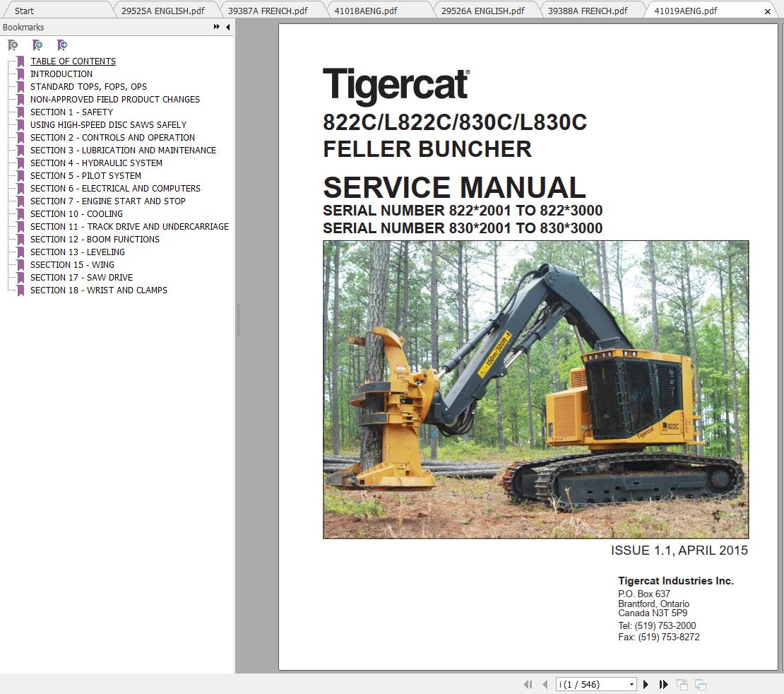Click the delete bookmark icon

click(x=13, y=45)
